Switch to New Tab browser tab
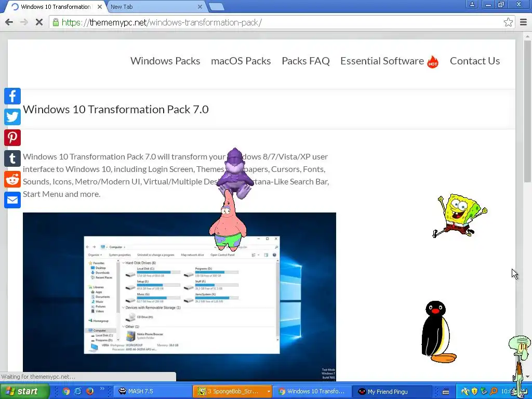Image resolution: width=532 pixels, height=399 pixels. click(x=153, y=7)
